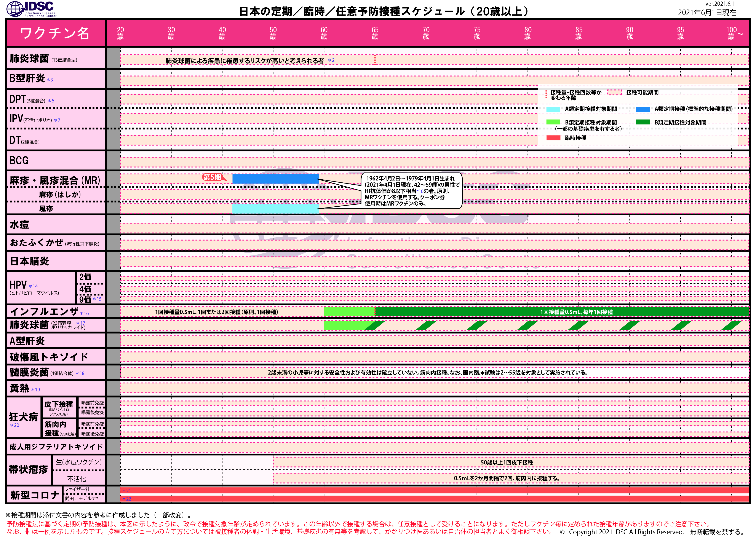Click footnote *21 in the Pfizer row
This screenshot has width=756, height=536.
[126, 491]
